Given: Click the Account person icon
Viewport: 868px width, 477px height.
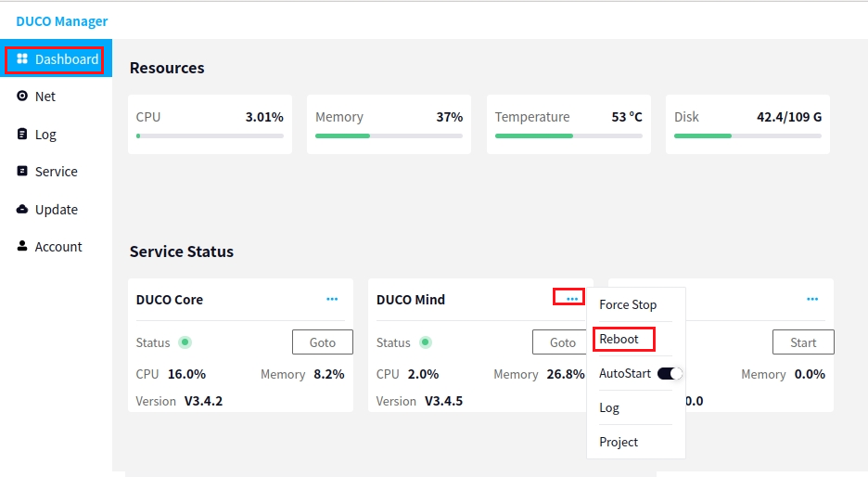Looking at the screenshot, I should pos(22,246).
